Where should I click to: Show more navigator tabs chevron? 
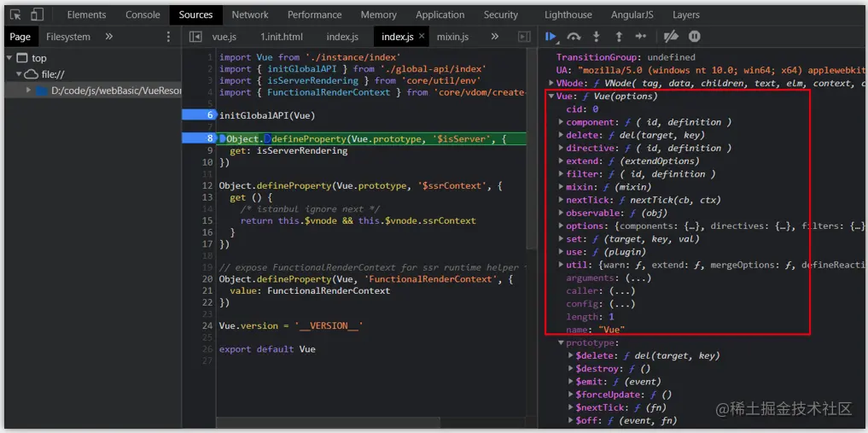pos(109,37)
